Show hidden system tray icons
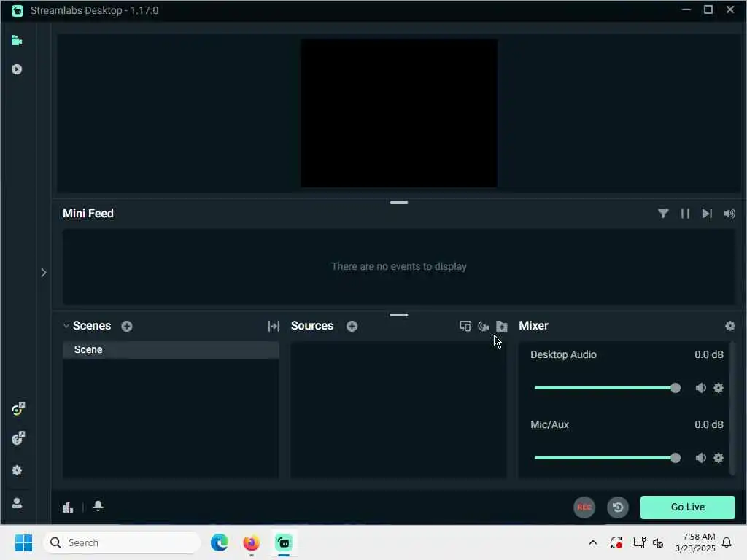Image resolution: width=747 pixels, height=560 pixels. pos(593,542)
